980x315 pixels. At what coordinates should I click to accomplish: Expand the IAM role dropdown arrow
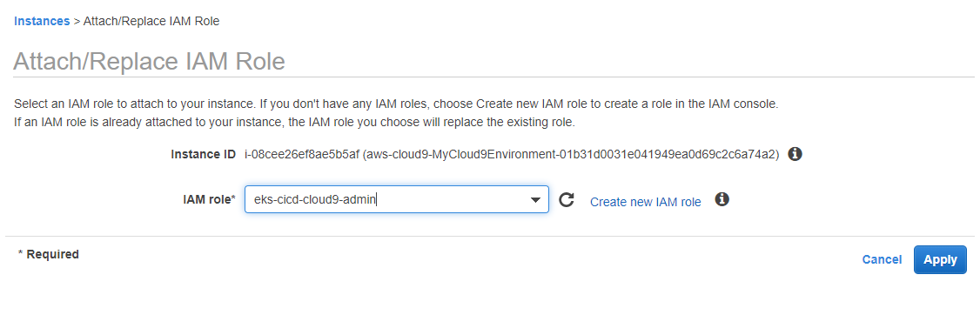535,200
